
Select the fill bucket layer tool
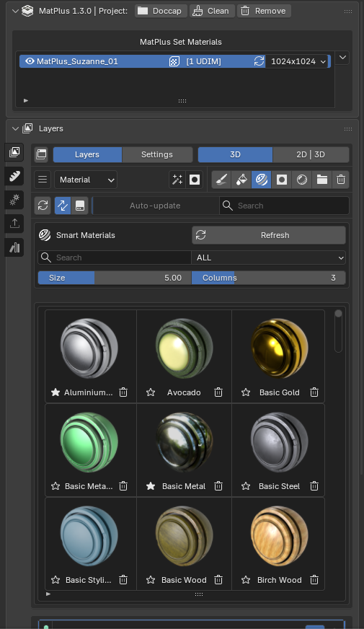coord(241,180)
